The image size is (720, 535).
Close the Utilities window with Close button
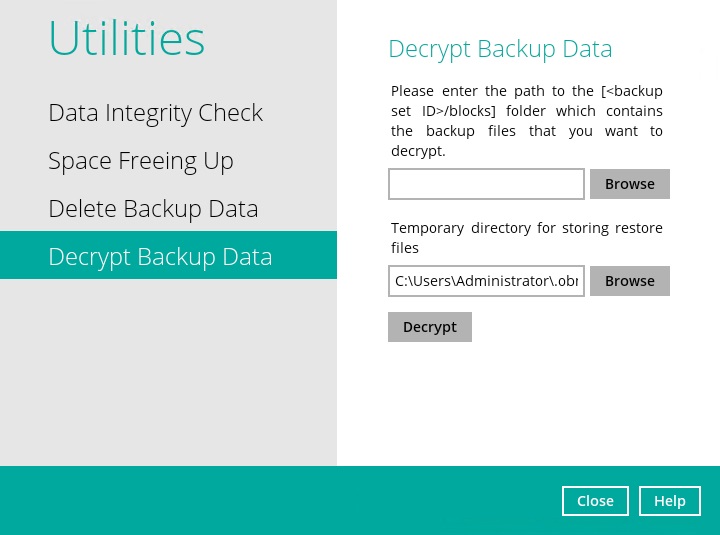click(x=595, y=501)
